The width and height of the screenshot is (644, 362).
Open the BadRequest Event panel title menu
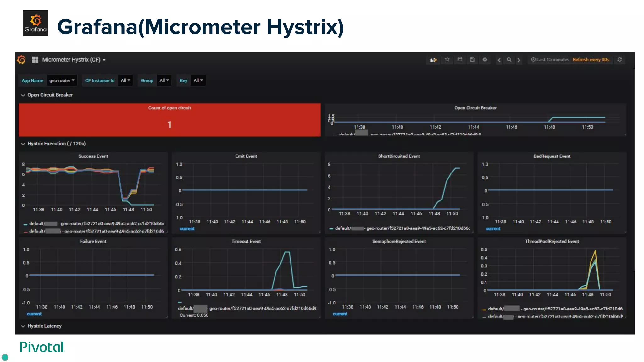(552, 156)
